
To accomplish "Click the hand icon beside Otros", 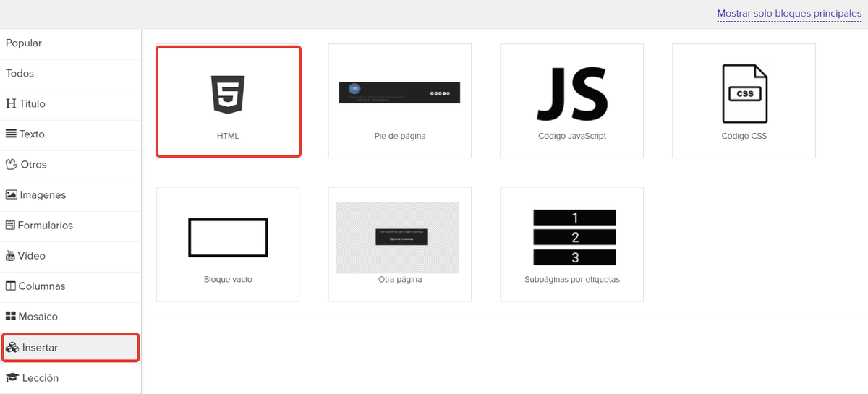I will pos(11,164).
